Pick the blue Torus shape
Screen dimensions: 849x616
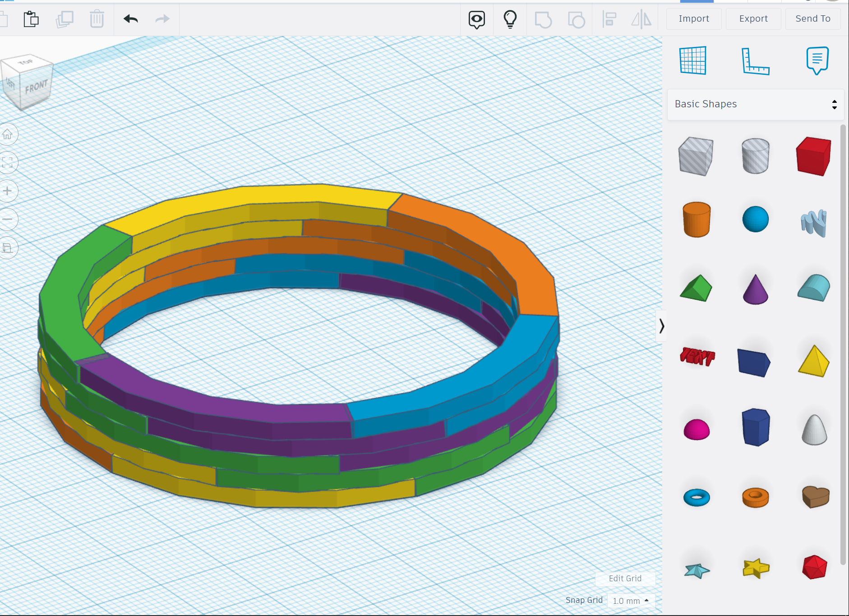(697, 497)
